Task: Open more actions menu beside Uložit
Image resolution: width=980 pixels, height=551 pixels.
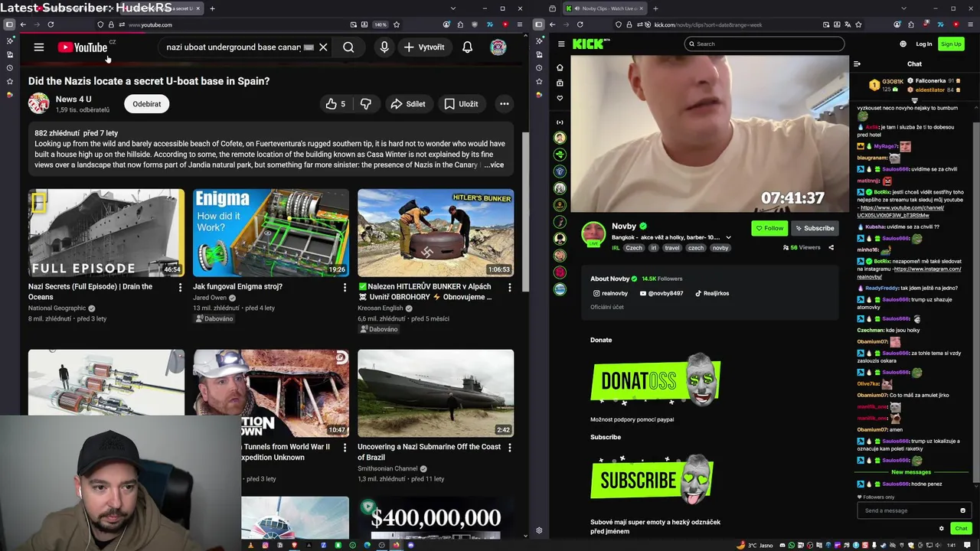Action: point(504,104)
